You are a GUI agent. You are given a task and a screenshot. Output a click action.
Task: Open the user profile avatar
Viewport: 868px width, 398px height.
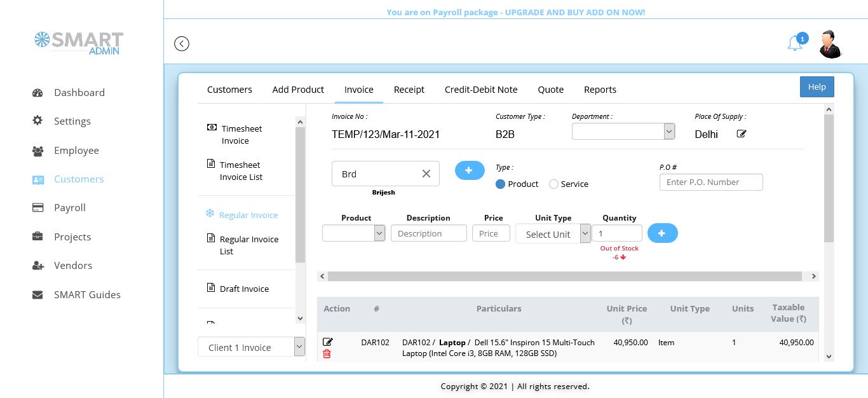pos(830,44)
